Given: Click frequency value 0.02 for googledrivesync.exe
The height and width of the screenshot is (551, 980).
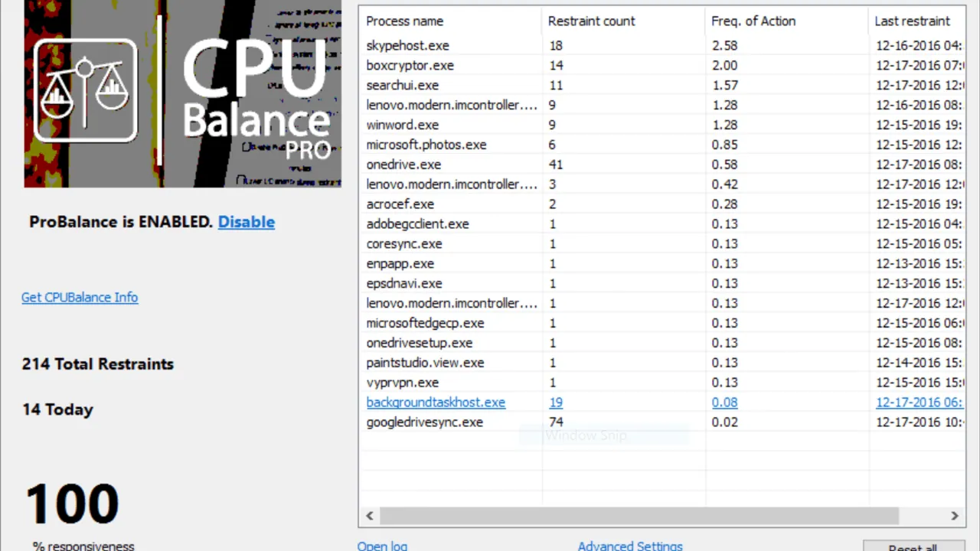Looking at the screenshot, I should (724, 423).
